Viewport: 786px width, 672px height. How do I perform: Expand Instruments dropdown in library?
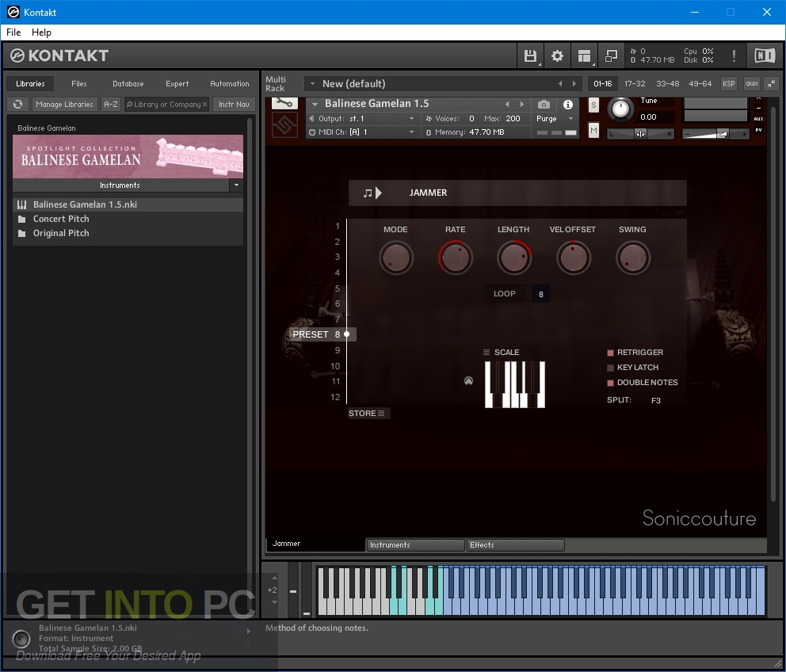[237, 185]
